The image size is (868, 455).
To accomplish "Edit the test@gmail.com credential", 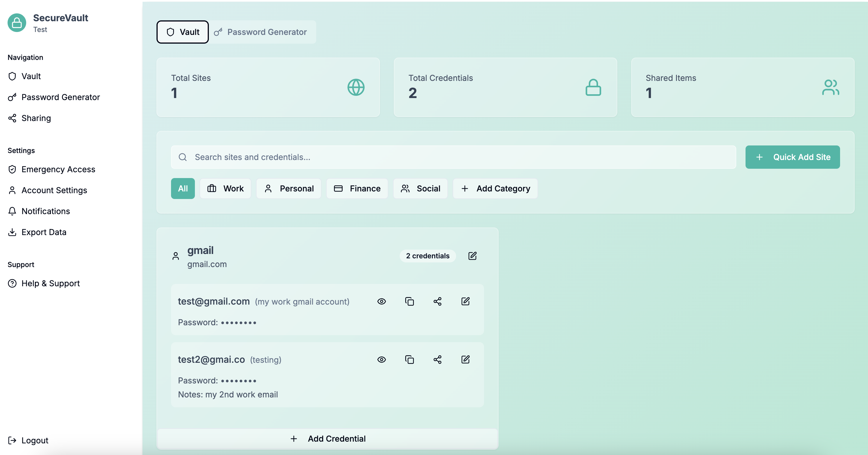I will (x=465, y=301).
